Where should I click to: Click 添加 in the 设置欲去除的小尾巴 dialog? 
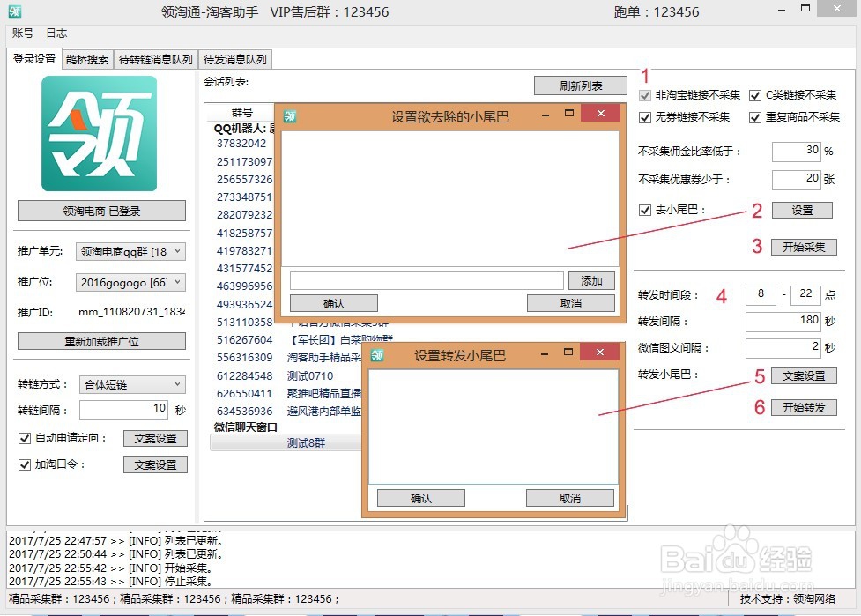tap(591, 280)
